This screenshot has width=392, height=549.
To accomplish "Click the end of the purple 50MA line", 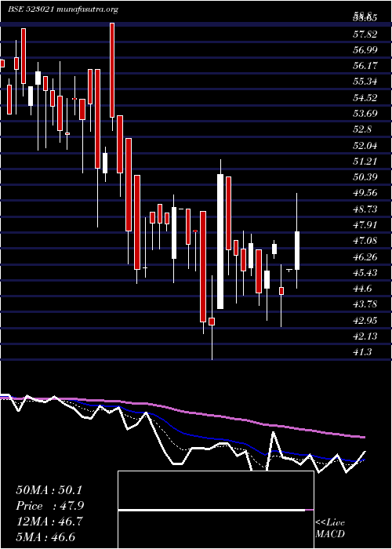I will 364,437.
